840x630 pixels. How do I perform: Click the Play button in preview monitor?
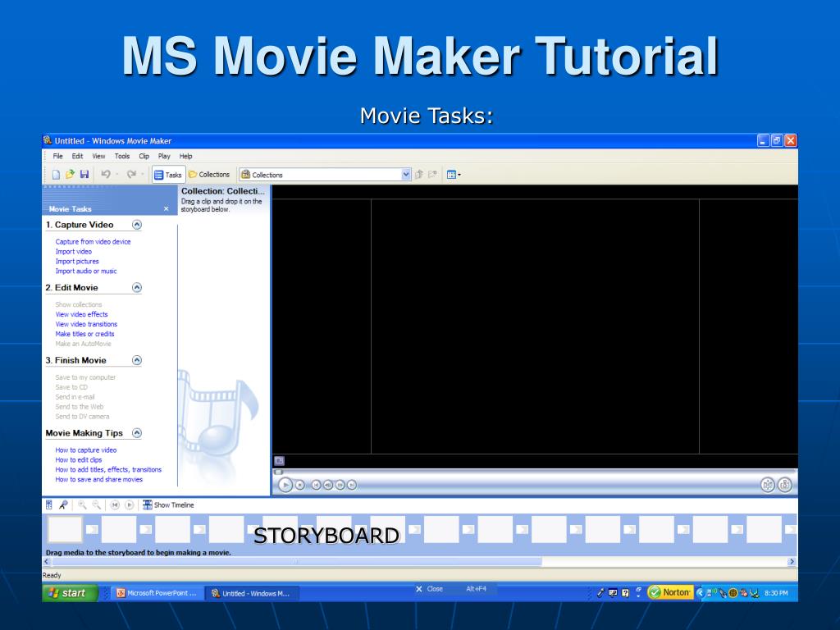coord(285,486)
